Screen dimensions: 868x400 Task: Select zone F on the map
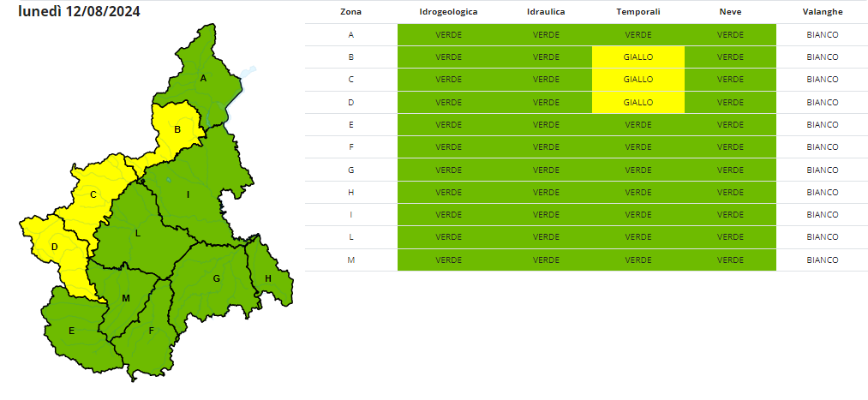pos(151,331)
